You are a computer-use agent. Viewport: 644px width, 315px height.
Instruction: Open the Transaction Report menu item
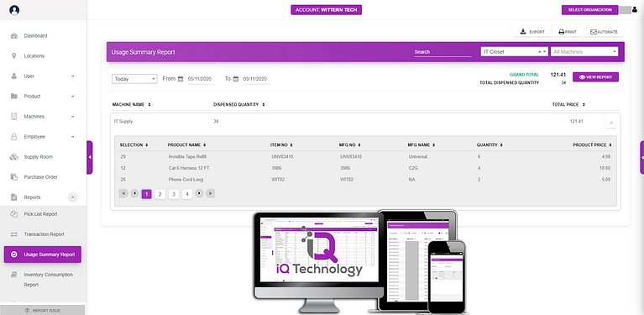pyautogui.click(x=44, y=234)
